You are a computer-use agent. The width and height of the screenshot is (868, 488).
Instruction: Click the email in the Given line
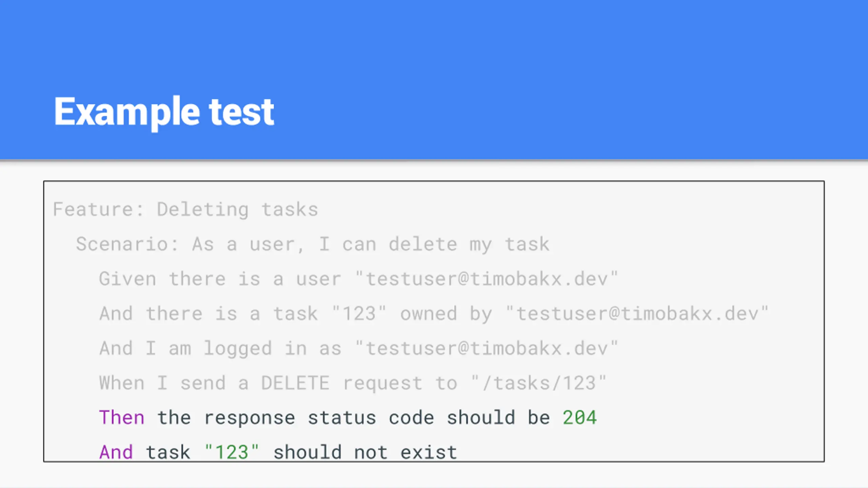(x=487, y=279)
